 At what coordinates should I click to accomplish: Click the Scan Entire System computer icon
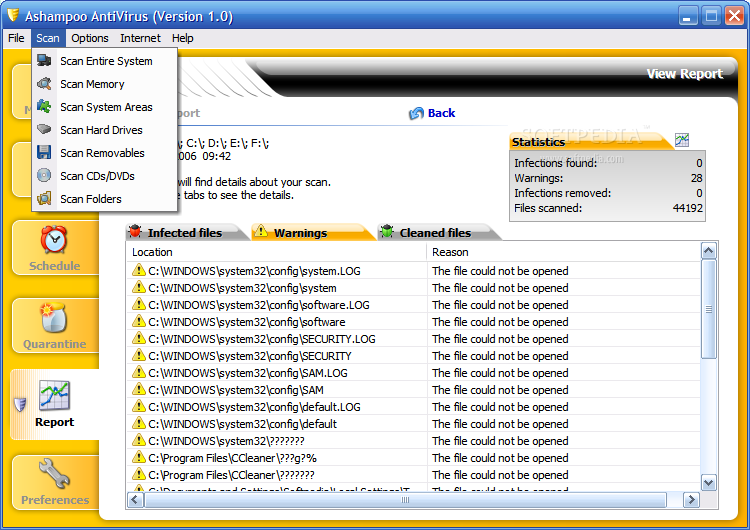pyautogui.click(x=44, y=60)
